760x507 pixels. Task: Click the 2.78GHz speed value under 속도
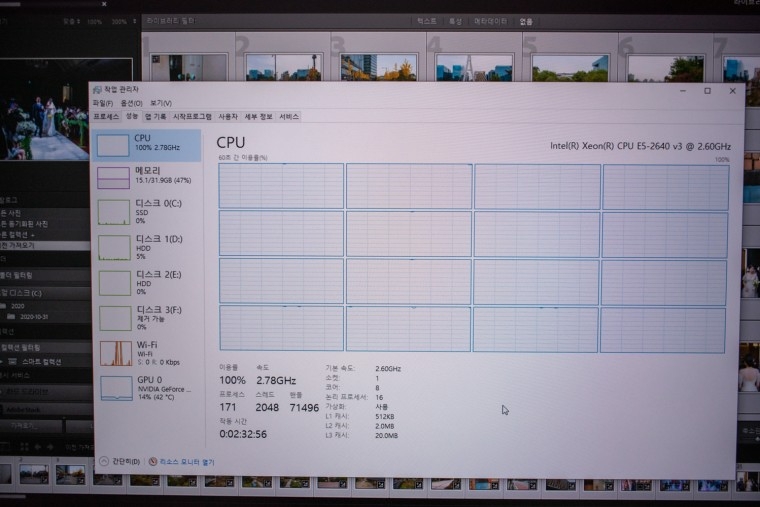coord(276,380)
